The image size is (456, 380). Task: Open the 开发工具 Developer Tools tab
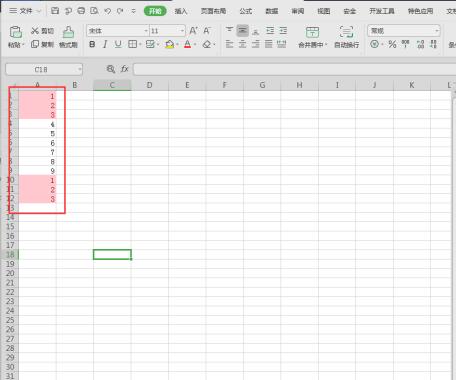382,11
